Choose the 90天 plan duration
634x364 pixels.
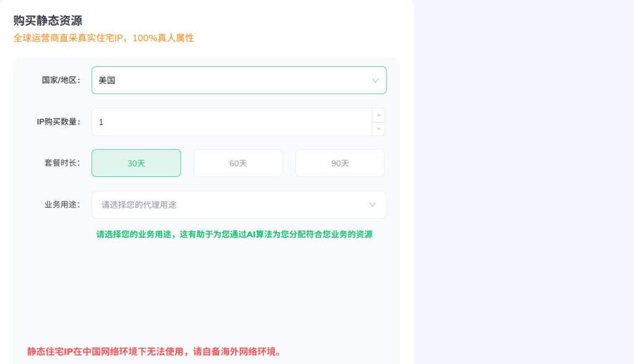click(340, 163)
